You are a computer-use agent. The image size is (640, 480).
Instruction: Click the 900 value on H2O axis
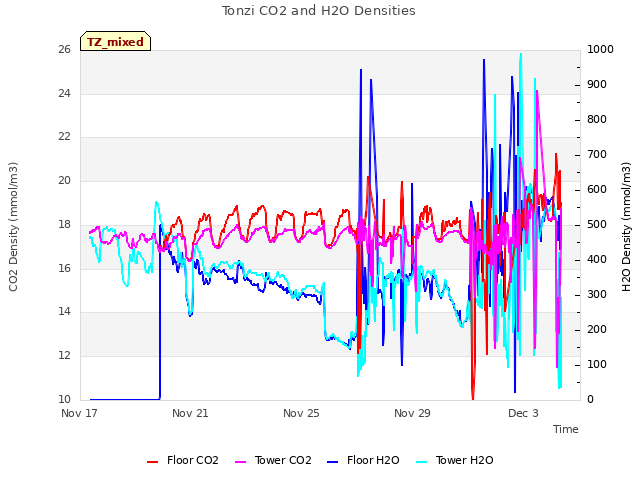point(597,84)
